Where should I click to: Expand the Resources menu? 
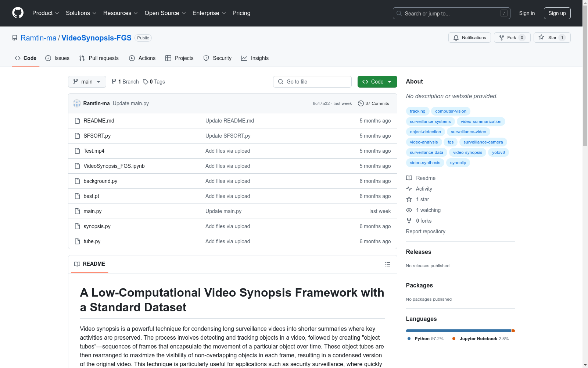pyautogui.click(x=121, y=13)
